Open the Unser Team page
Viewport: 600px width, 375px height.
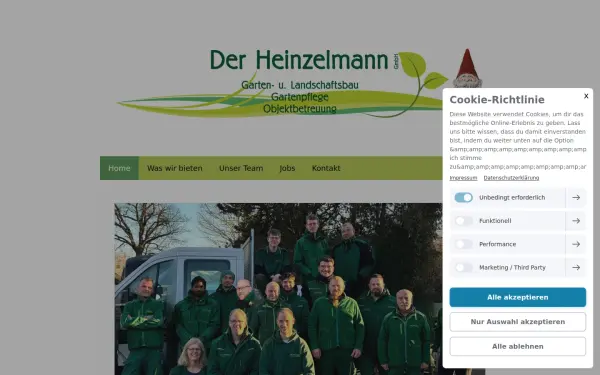(241, 168)
